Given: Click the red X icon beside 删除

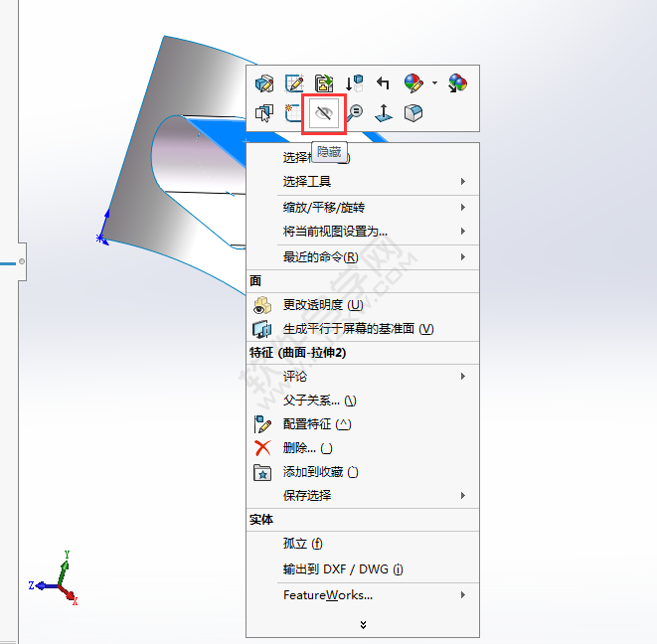Looking at the screenshot, I should click(262, 448).
